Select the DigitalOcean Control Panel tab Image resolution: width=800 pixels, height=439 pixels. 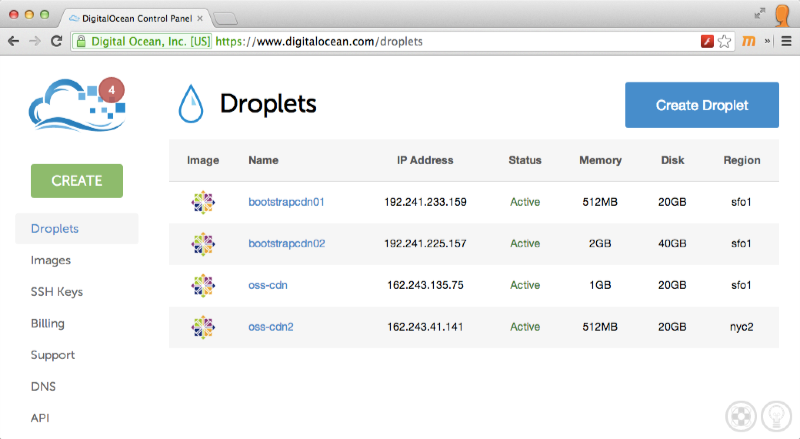click(137, 18)
